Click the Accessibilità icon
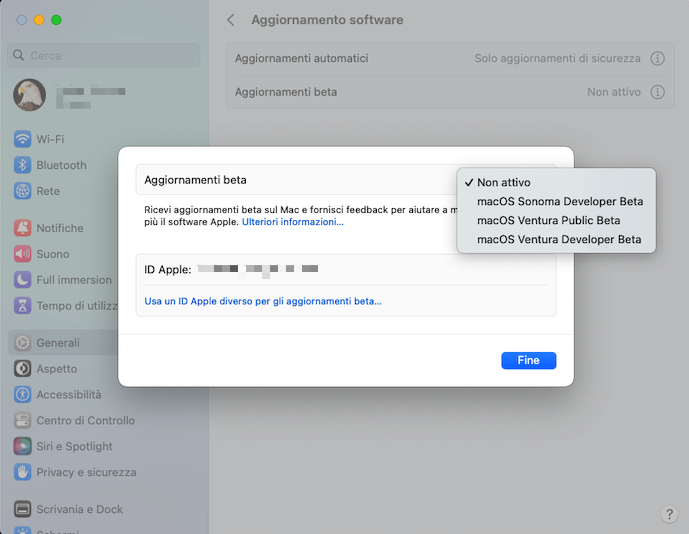The image size is (689, 534). 22,395
